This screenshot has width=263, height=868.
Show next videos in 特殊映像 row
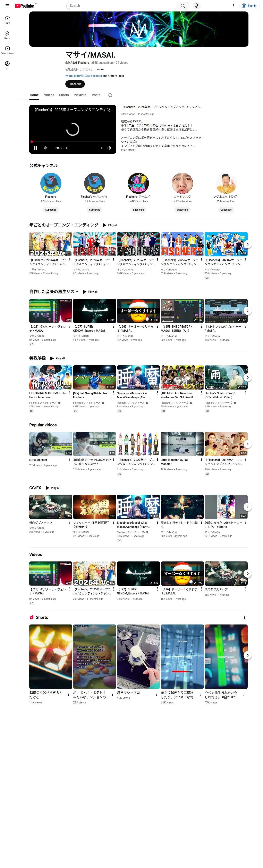click(x=247, y=378)
